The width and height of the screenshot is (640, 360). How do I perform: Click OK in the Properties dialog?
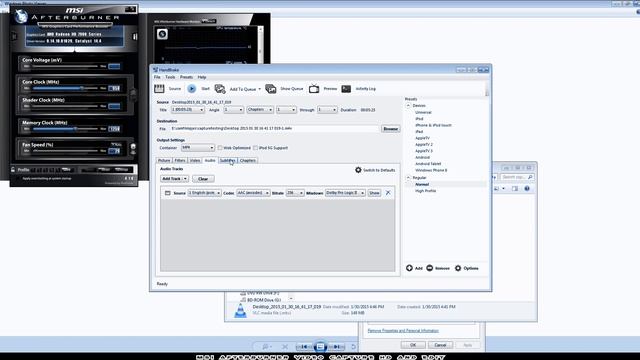point(413,345)
